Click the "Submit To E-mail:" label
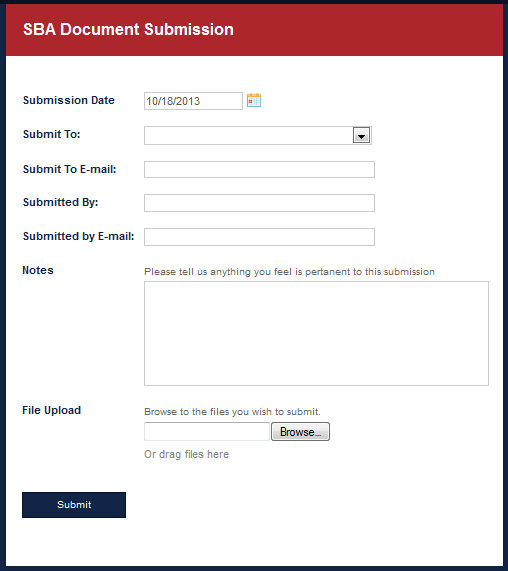 [70, 169]
